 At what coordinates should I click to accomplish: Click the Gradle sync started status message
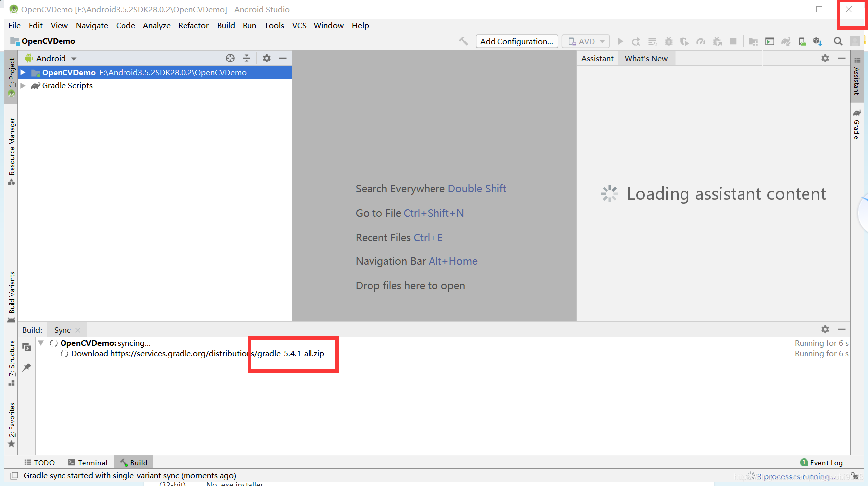pyautogui.click(x=130, y=475)
